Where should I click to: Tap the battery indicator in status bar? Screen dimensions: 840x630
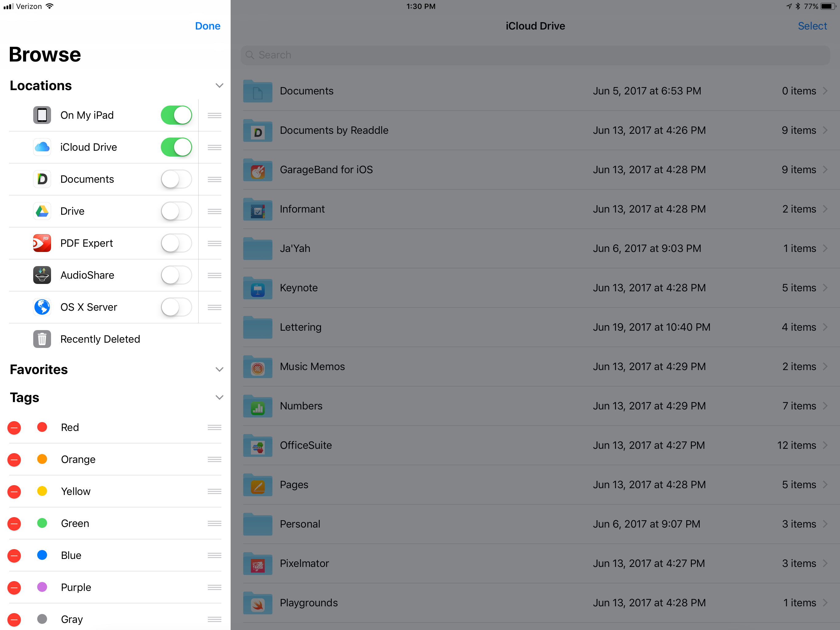(828, 6)
